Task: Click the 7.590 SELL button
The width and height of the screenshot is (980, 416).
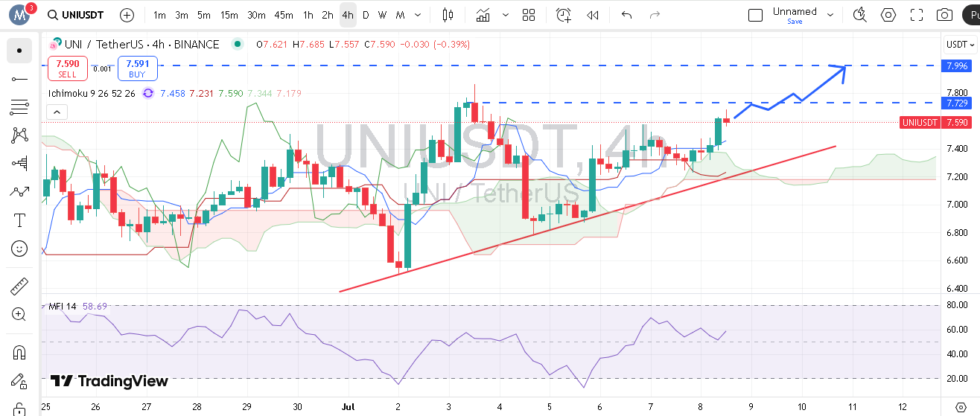Action: 67,68
